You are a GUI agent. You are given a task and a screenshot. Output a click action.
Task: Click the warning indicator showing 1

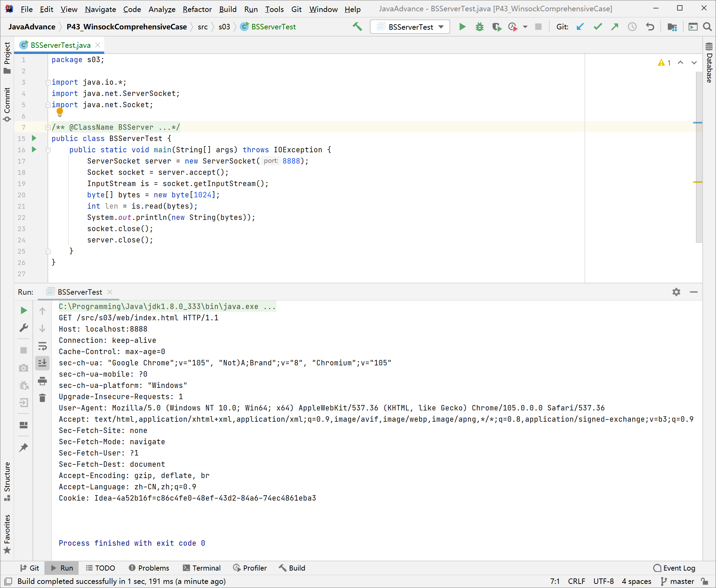click(x=664, y=62)
